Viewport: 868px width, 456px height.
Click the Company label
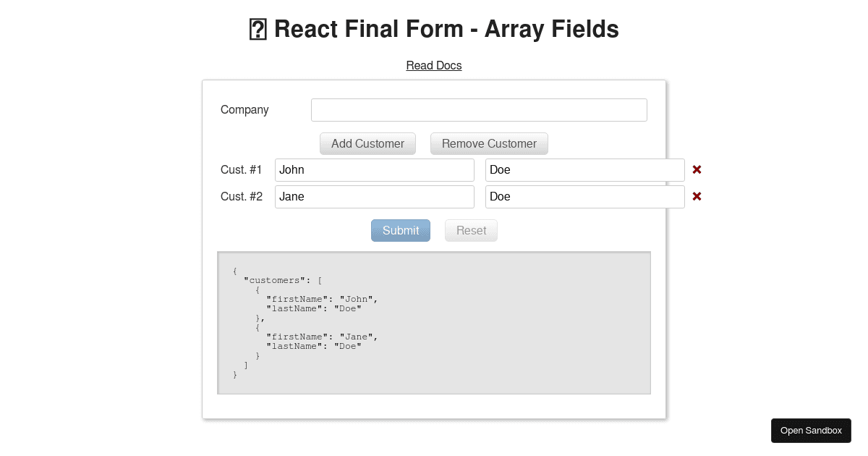[244, 110]
